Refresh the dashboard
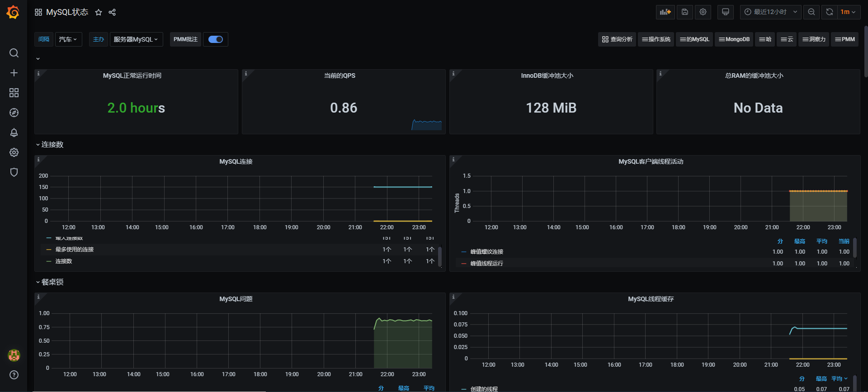868x392 pixels. coord(830,12)
